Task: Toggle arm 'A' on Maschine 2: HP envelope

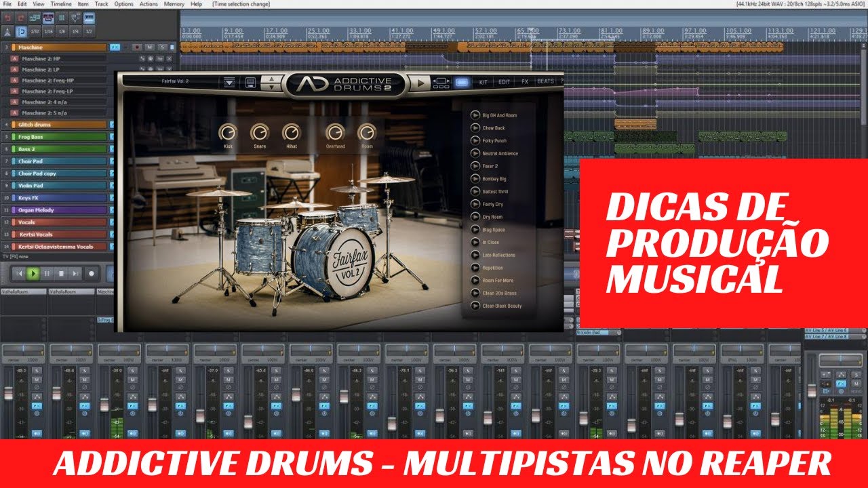Action: [x=14, y=58]
